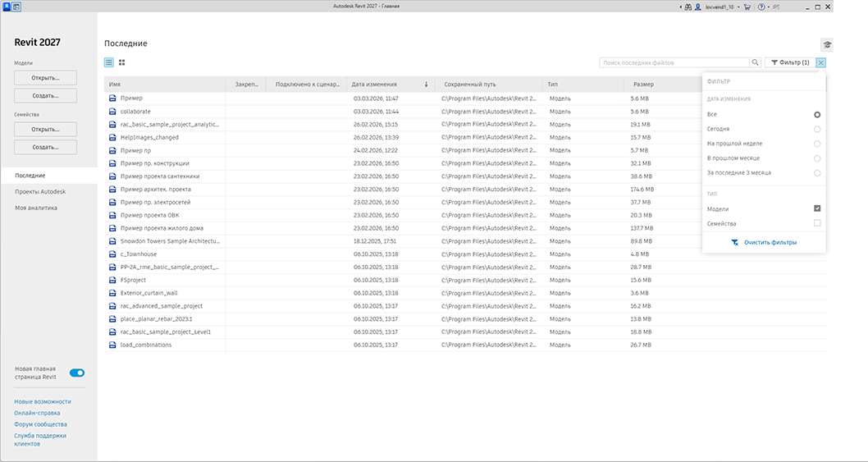Click the file icon for Пример проекта ОВК

pyautogui.click(x=112, y=215)
